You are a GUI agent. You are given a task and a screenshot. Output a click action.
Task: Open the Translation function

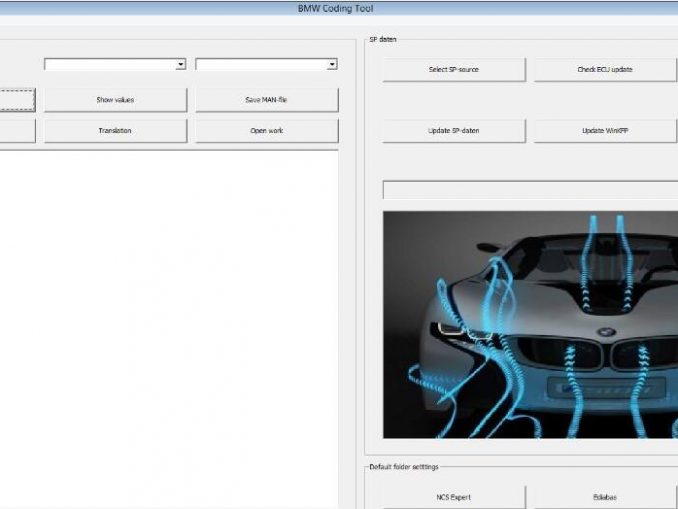tap(115, 131)
